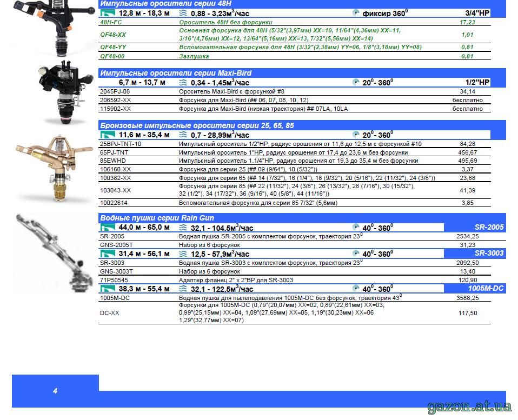Click the wave flow icon beside 0,34 - 1,45м³/час
518x420 pixels.
(x=183, y=82)
